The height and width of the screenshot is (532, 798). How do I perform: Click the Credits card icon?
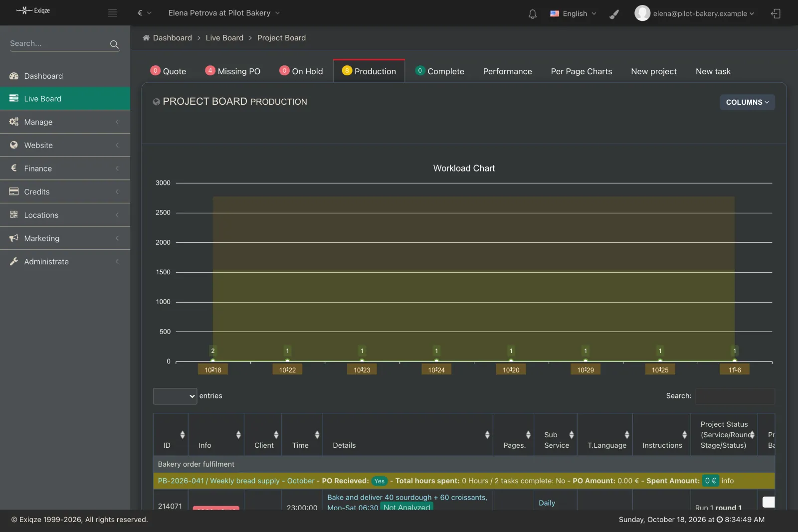coord(14,191)
